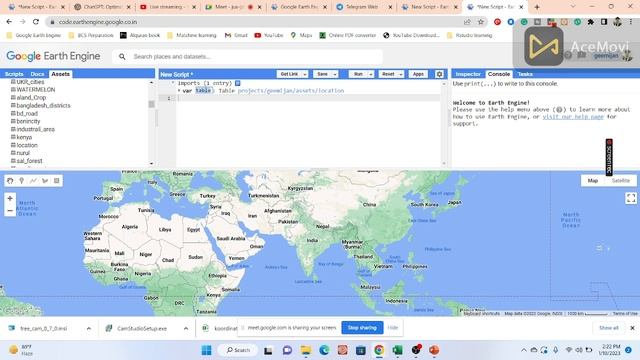Collapse the imports section arrow
The height and width of the screenshot is (360, 640).
point(173,83)
